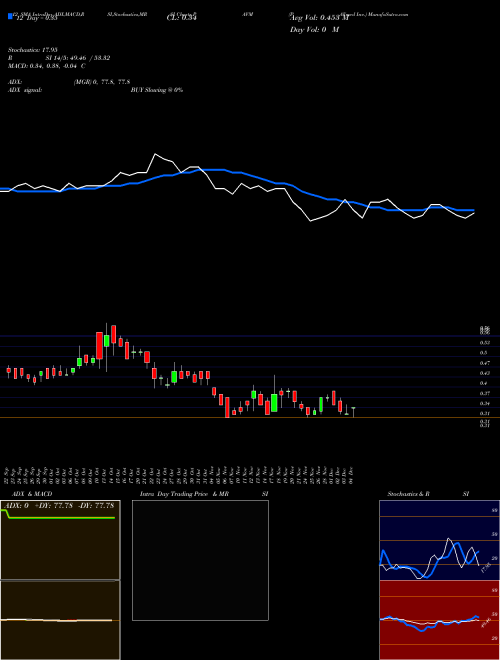Click the ADX (MGR) 0, 77.8, 77.8 text

coord(69,82)
